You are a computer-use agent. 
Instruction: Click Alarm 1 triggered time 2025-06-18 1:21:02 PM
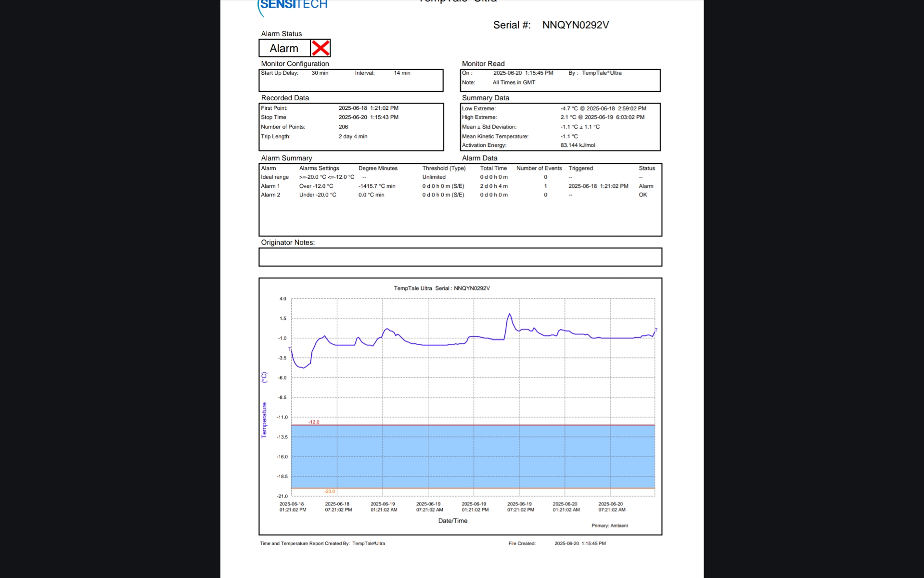(x=598, y=186)
